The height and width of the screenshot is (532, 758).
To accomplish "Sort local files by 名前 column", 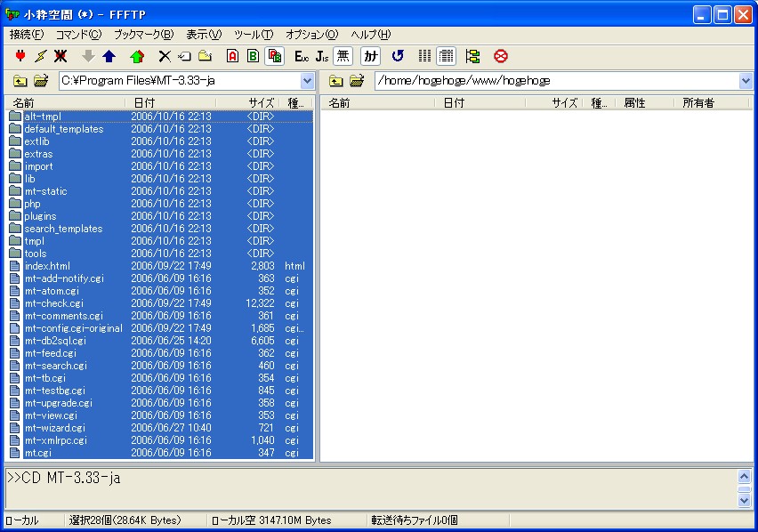I will click(x=65, y=103).
